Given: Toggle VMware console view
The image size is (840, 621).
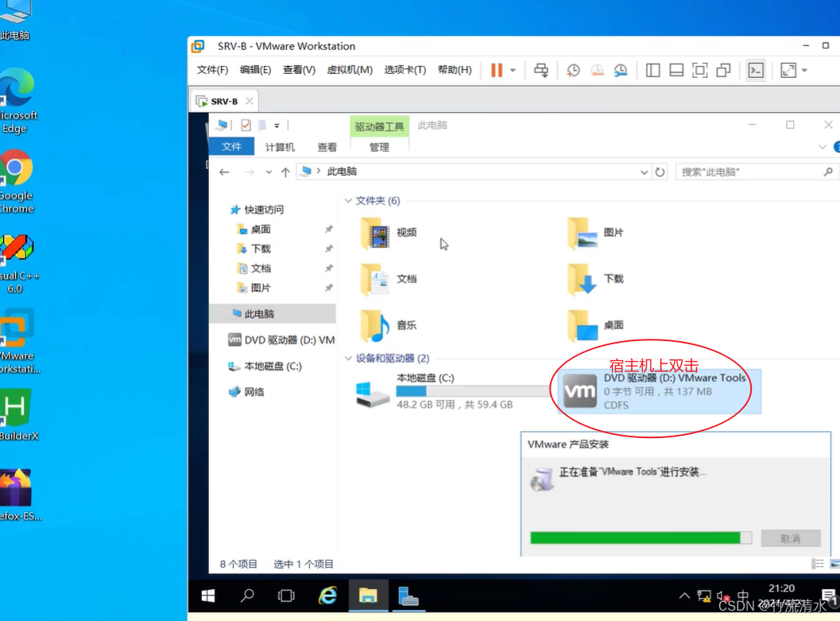Looking at the screenshot, I should 756,70.
